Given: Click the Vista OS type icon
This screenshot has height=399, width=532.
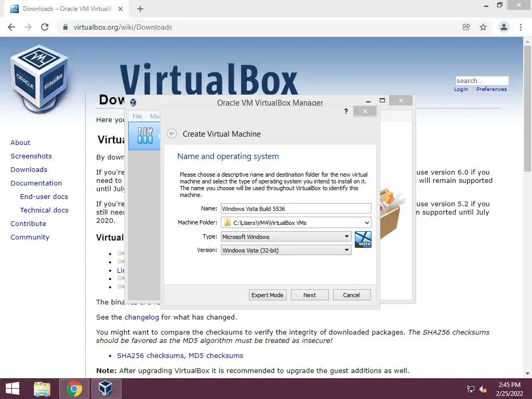Looking at the screenshot, I should tap(363, 240).
